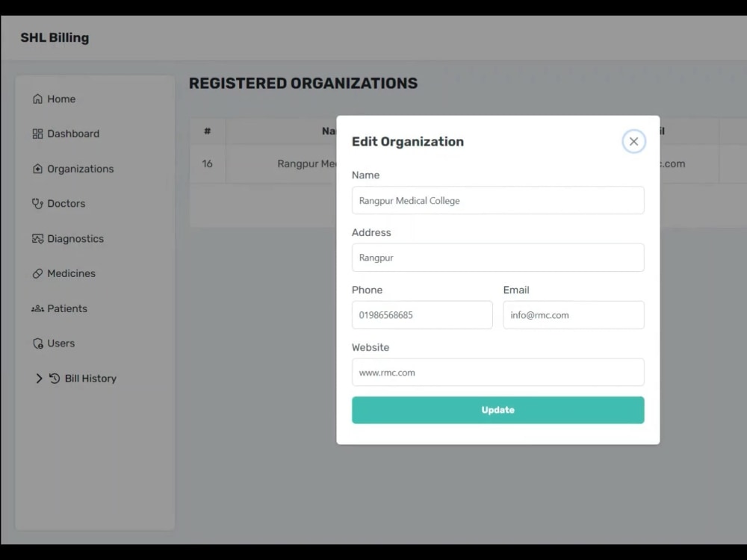747x560 pixels.
Task: Open Diagnostics using its sidebar icon
Action: [x=37, y=238]
